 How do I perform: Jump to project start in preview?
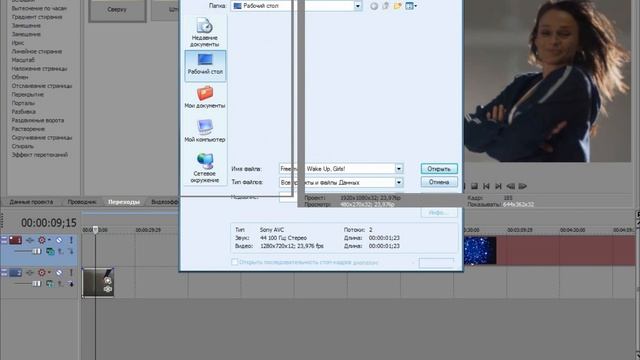486,186
